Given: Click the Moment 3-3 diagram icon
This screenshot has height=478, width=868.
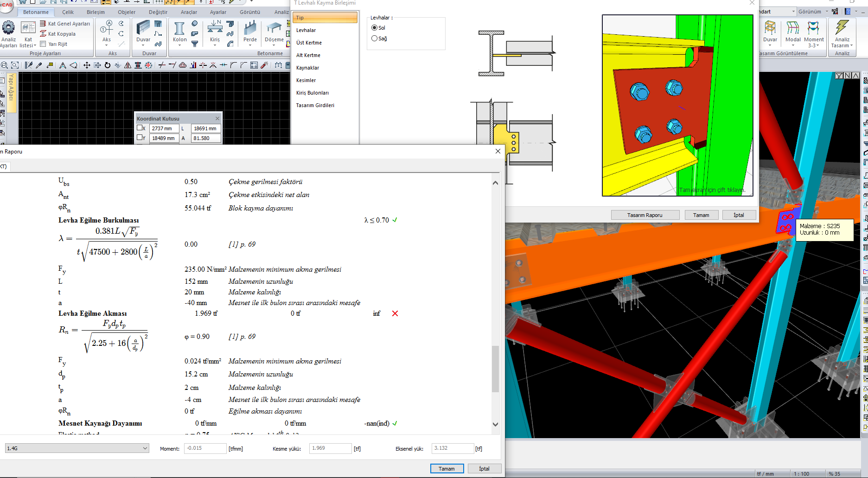Looking at the screenshot, I should (x=813, y=28).
